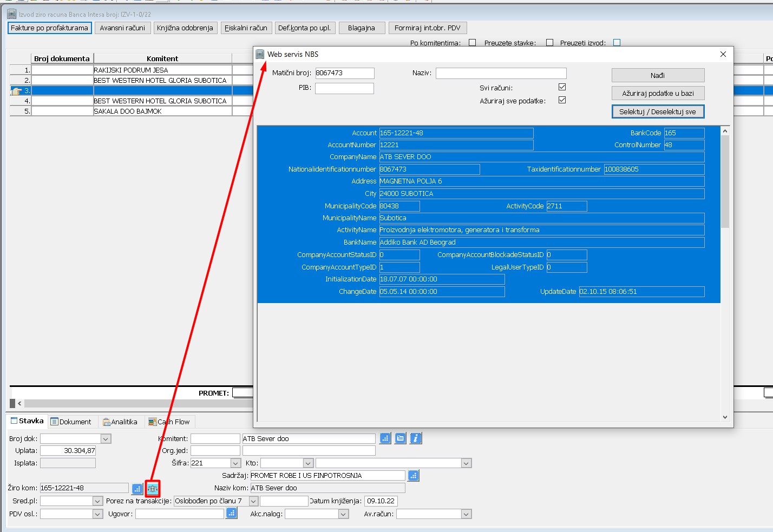The image size is (773, 532).
Task: Click the CompanyName value ATB SEVER DOO
Action: pyautogui.click(x=542, y=157)
